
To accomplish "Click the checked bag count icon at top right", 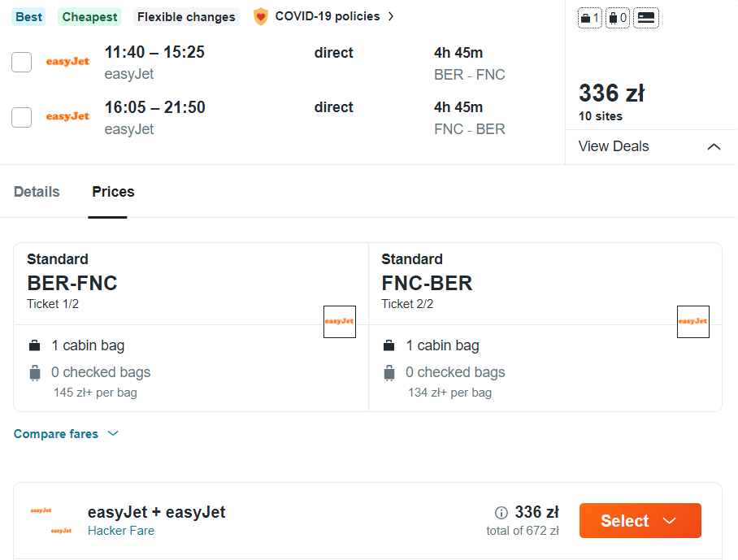I will [x=618, y=18].
